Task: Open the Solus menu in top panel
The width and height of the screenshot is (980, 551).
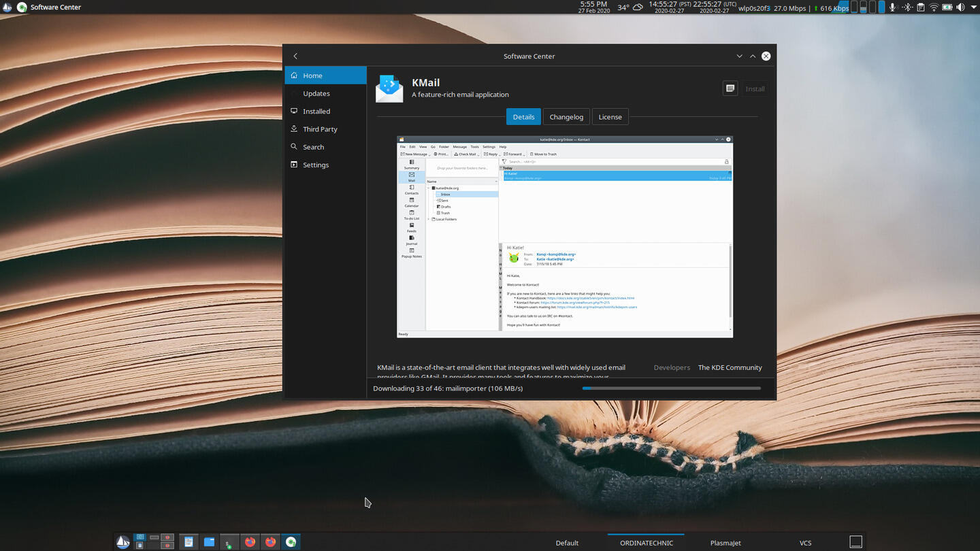Action: click(x=7, y=7)
